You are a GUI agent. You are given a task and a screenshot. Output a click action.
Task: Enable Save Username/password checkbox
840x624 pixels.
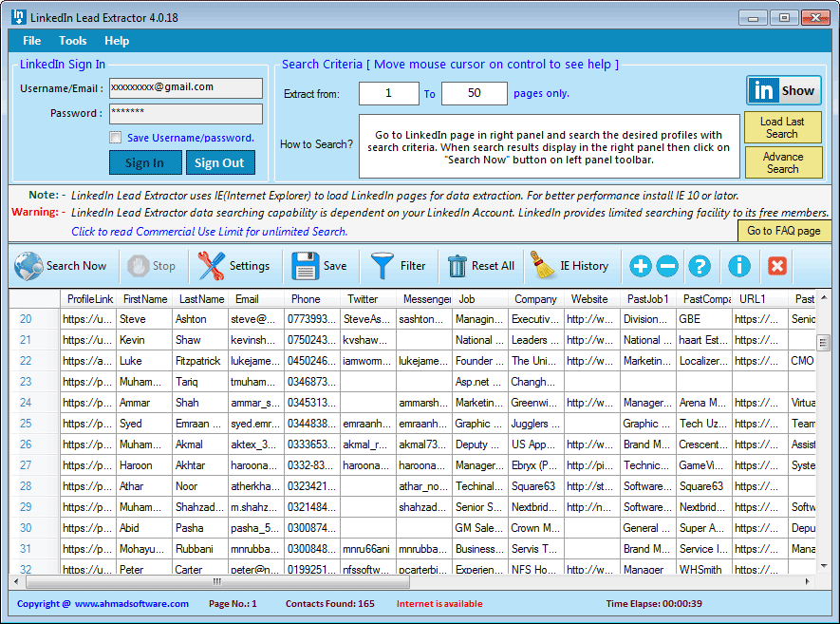(116, 137)
